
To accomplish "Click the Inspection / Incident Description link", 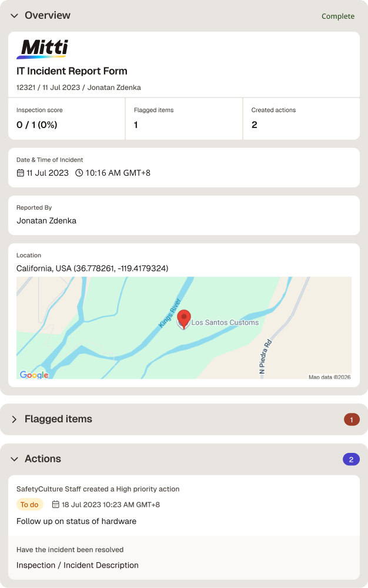I will tap(78, 565).
